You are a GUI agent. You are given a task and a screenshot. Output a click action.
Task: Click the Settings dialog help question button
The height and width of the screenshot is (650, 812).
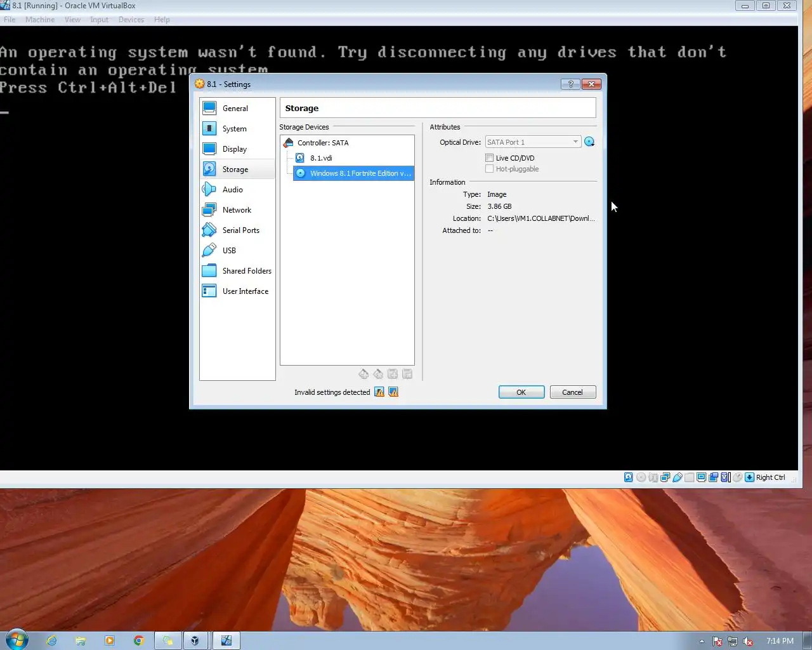point(570,84)
